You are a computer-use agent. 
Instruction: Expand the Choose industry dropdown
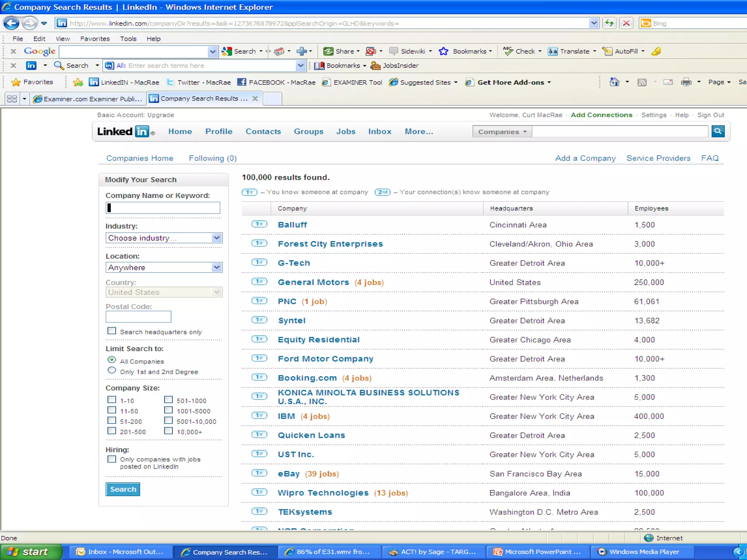216,238
